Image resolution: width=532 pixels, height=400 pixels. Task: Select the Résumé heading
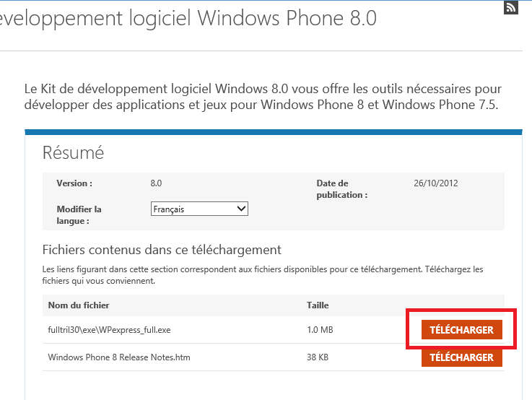pos(73,152)
